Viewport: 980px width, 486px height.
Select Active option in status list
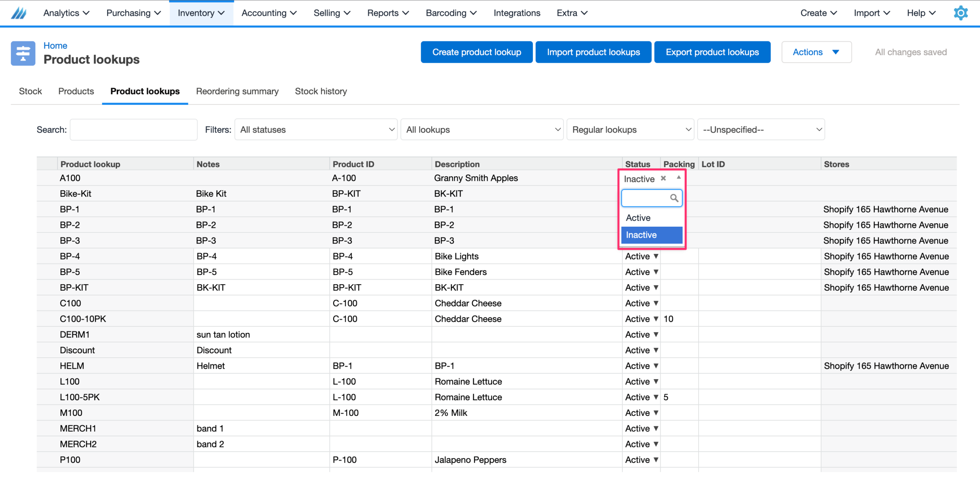click(x=638, y=218)
